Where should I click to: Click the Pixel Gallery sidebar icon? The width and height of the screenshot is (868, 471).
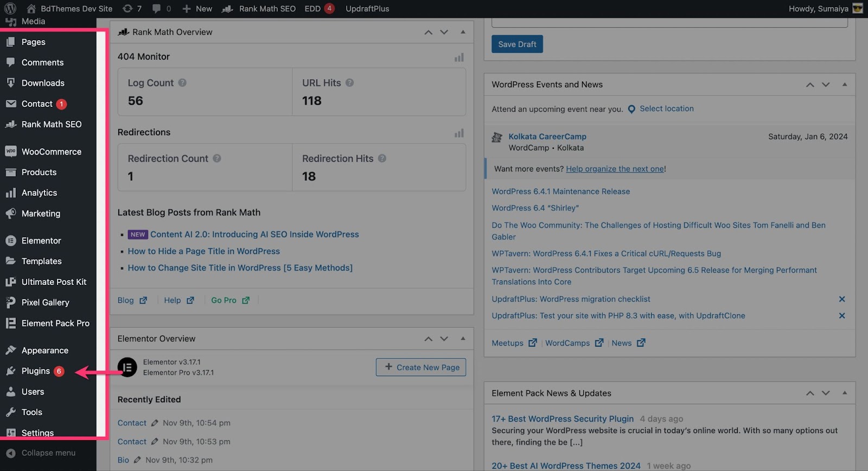(x=11, y=303)
